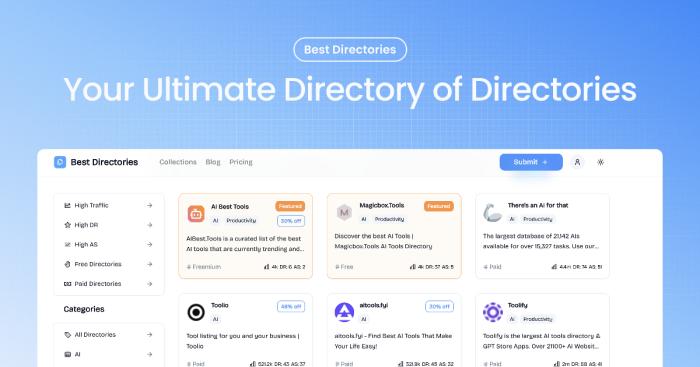Click the aitools.fyi description text
The image size is (700, 367).
393,341
